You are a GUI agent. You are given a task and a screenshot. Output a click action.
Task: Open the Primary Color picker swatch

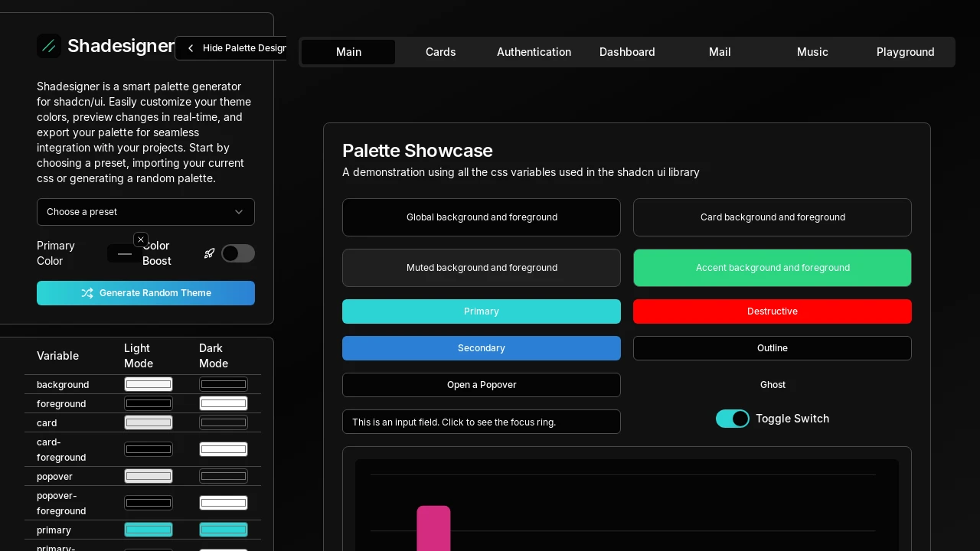point(125,253)
